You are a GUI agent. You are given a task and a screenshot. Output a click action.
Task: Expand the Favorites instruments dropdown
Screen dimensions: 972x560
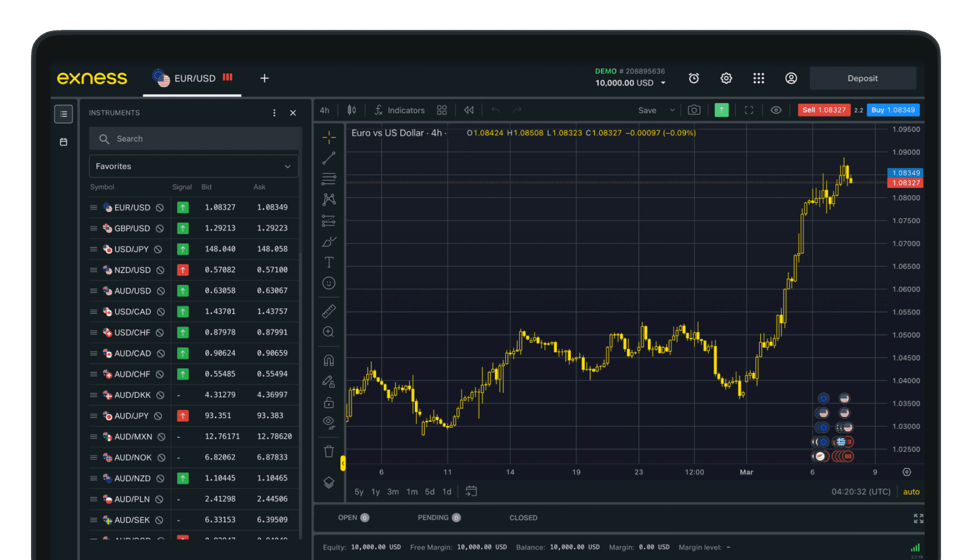pyautogui.click(x=194, y=166)
